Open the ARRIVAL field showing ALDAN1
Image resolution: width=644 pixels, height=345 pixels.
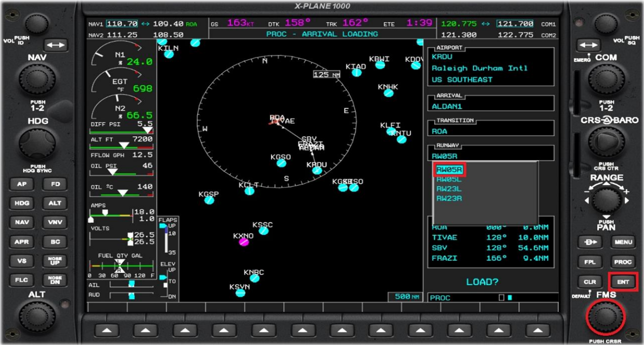pyautogui.click(x=491, y=103)
